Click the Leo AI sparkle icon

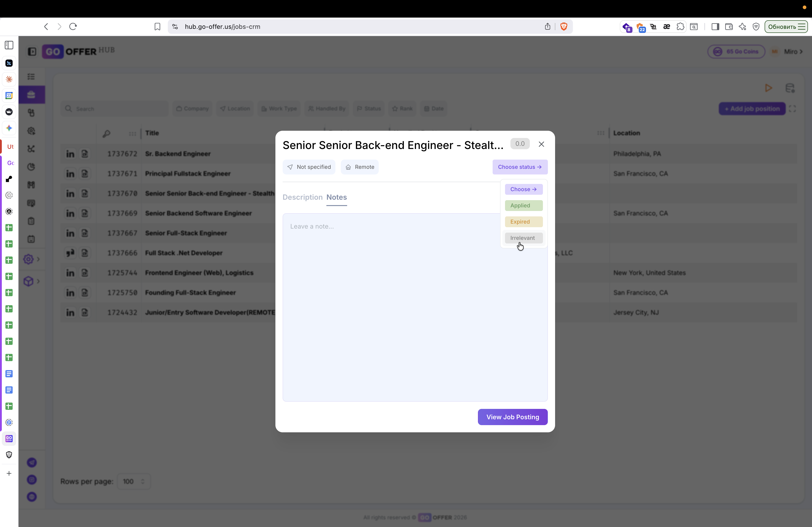[x=742, y=27]
